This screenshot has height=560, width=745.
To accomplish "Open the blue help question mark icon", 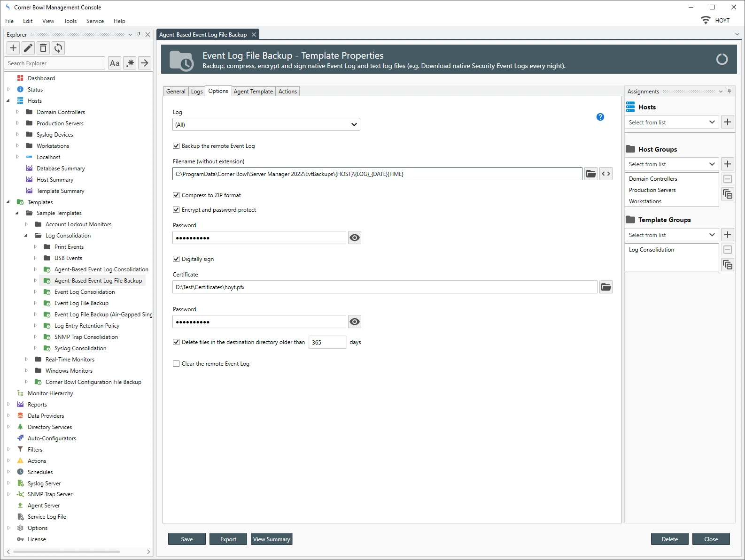I will click(600, 117).
